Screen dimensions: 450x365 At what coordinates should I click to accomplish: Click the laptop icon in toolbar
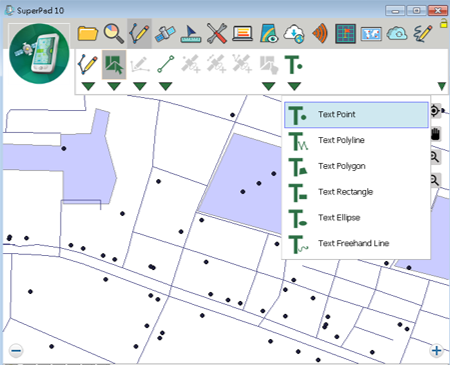click(x=242, y=34)
